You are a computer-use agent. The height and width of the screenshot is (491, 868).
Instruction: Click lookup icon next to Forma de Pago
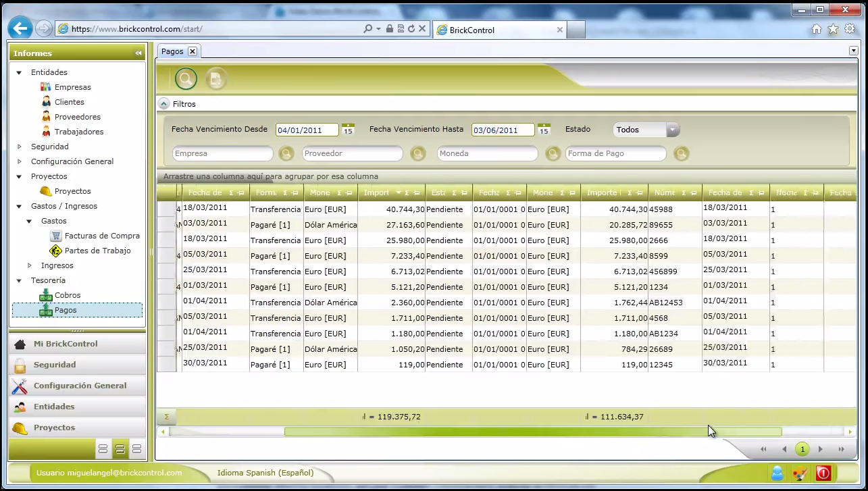coord(681,154)
